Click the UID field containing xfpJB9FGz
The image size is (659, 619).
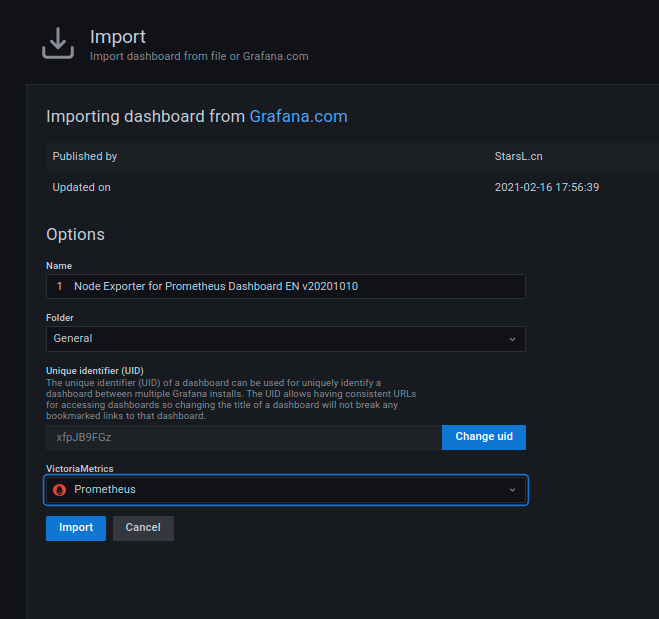(243, 437)
